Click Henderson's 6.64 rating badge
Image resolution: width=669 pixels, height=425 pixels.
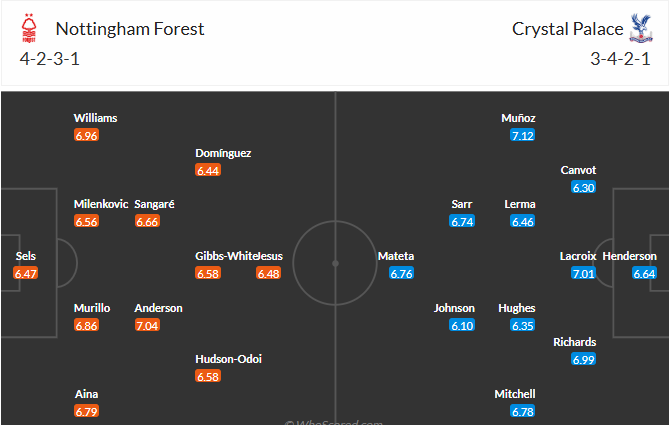[x=644, y=273]
